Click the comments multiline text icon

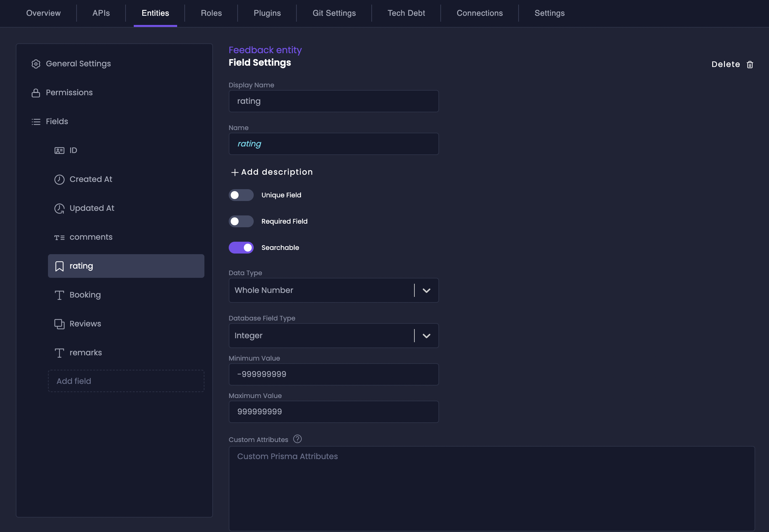coord(59,237)
